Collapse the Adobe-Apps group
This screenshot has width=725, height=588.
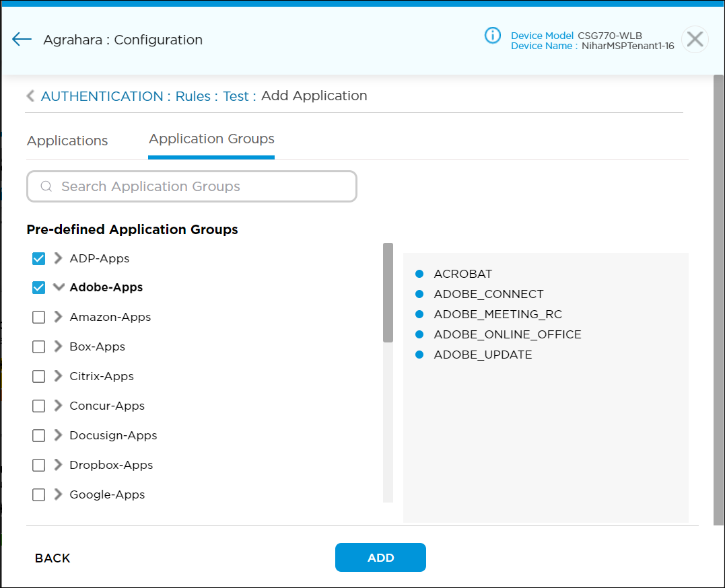pos(57,287)
